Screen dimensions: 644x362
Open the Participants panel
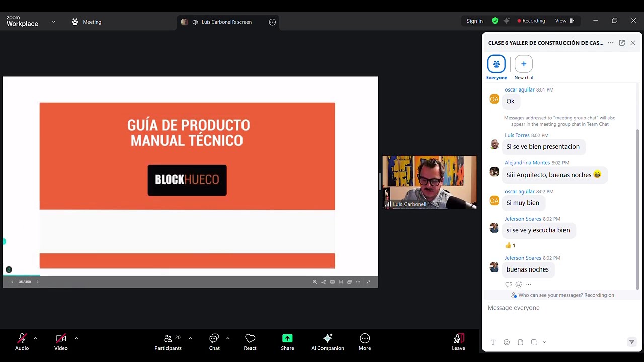(168, 342)
